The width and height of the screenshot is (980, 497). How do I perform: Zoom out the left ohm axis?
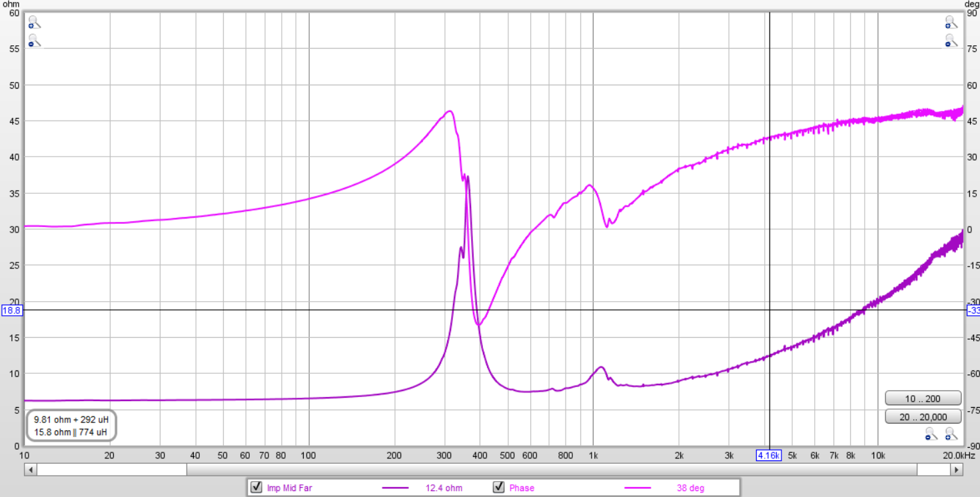(34, 41)
